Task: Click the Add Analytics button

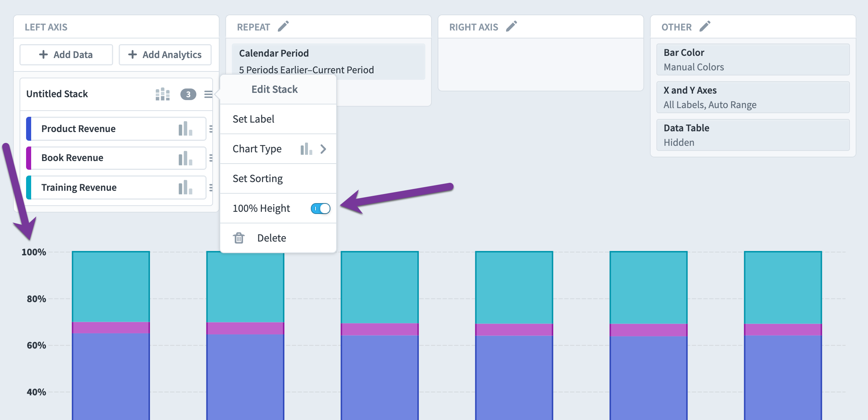Action: click(x=165, y=55)
